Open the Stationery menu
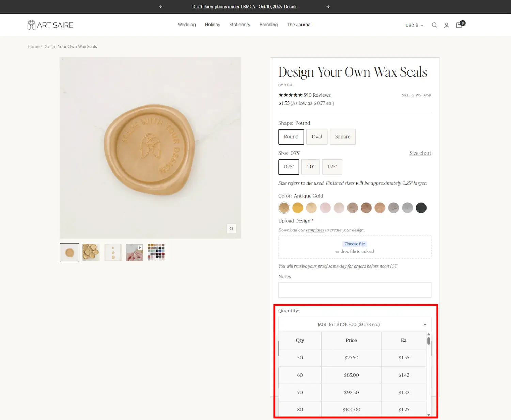 pos(239,25)
